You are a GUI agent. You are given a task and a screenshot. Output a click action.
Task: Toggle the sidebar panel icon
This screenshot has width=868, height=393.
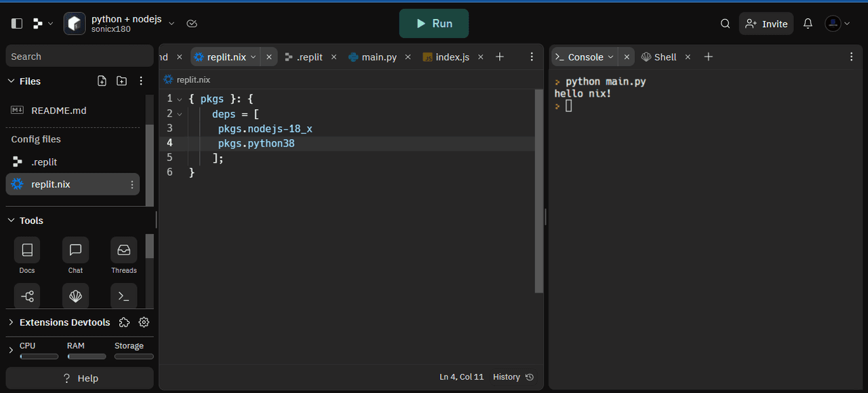17,24
